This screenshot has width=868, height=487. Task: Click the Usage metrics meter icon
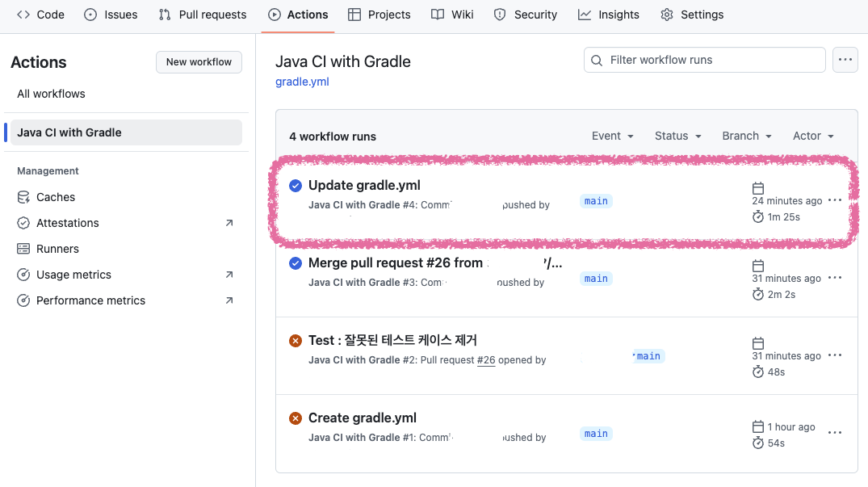click(23, 275)
